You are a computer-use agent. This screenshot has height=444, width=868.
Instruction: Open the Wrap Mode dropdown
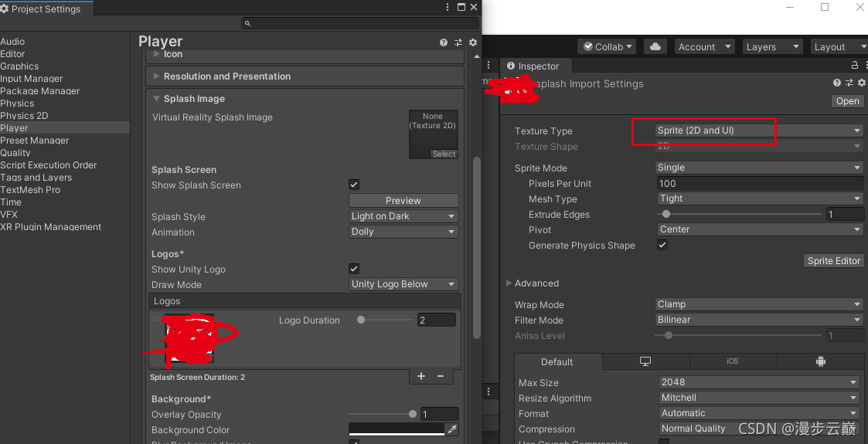pos(759,304)
